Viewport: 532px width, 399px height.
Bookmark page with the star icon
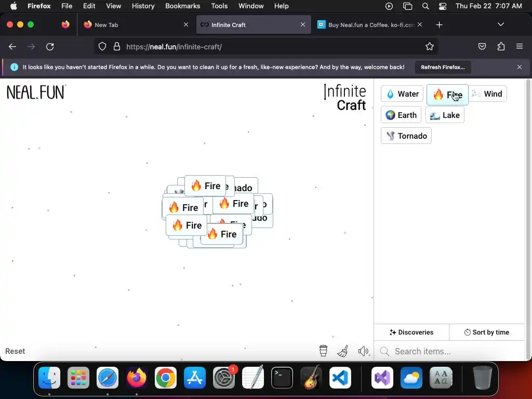coord(430,47)
